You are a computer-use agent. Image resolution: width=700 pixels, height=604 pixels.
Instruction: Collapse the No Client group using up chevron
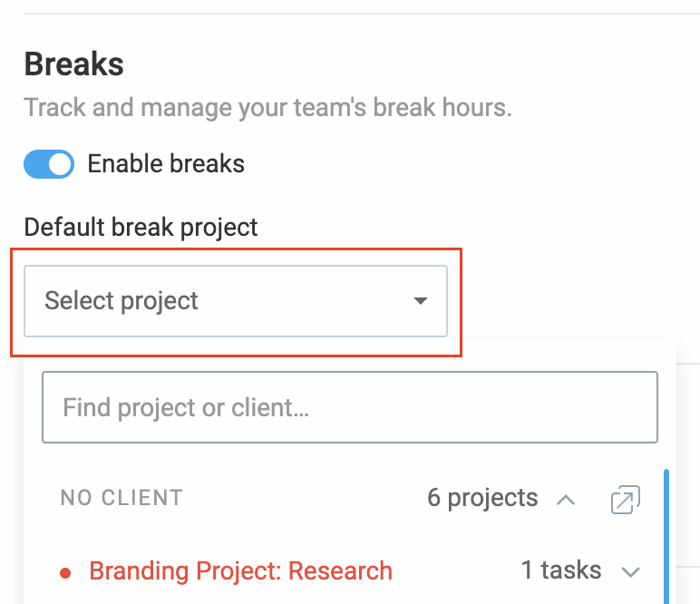[x=566, y=499]
